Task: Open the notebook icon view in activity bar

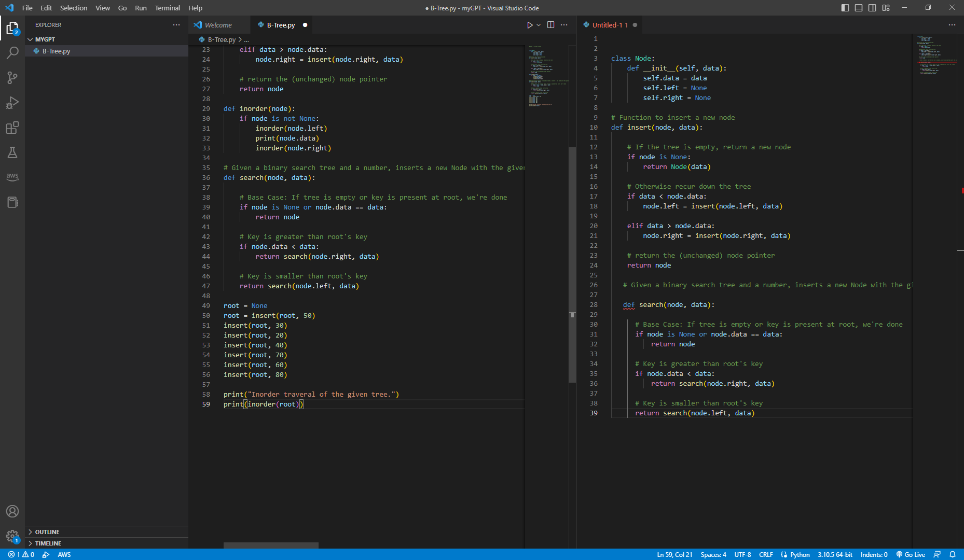Action: 12,202
